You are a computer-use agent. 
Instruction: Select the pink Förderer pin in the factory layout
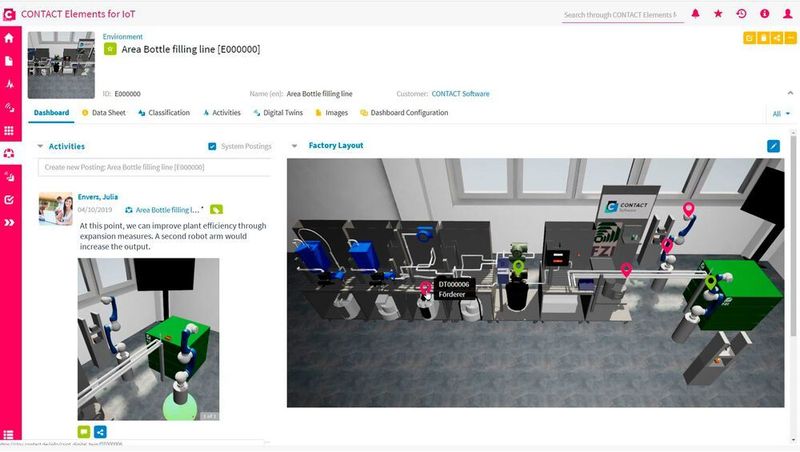click(x=424, y=289)
